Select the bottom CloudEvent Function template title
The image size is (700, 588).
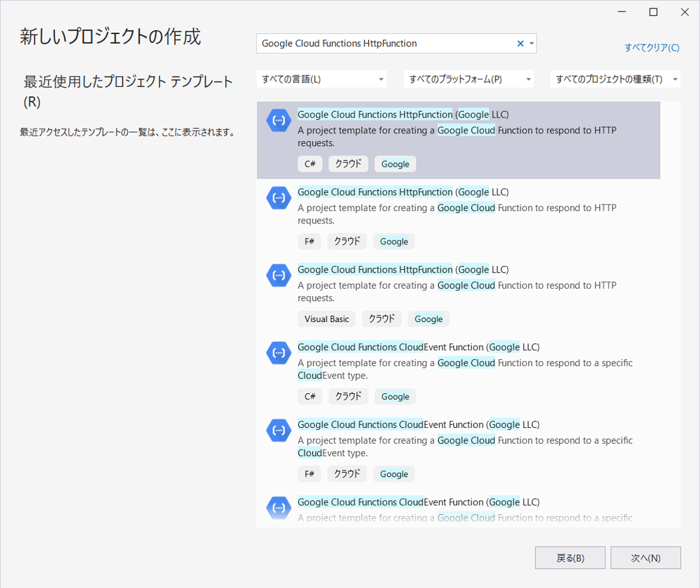pyautogui.click(x=419, y=502)
